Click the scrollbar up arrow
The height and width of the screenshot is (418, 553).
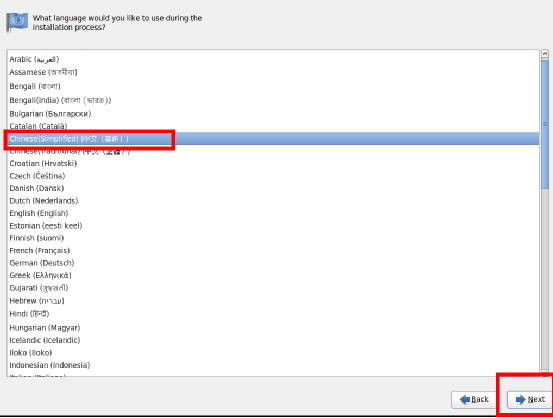coord(545,54)
